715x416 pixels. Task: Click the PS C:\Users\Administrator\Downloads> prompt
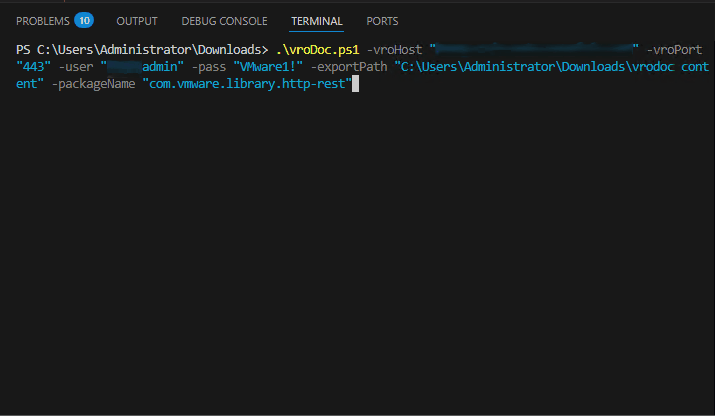(x=142, y=49)
